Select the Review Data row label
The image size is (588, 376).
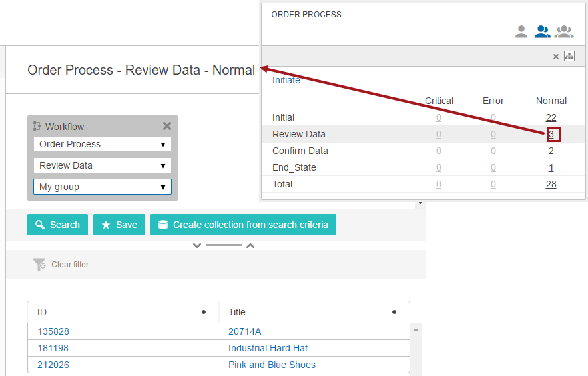pos(299,135)
